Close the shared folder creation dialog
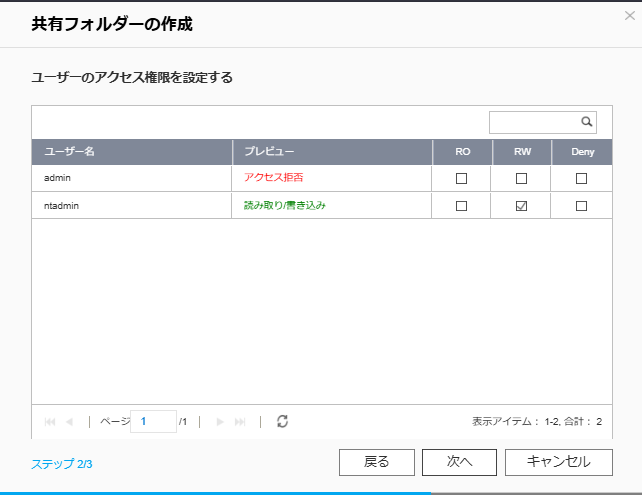This screenshot has width=642, height=495. point(629,16)
